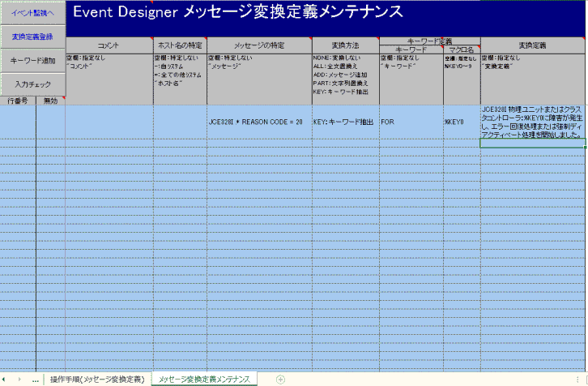Select the マクロ名 sub-header cell
This screenshot has width=588, height=386.
[x=462, y=49]
